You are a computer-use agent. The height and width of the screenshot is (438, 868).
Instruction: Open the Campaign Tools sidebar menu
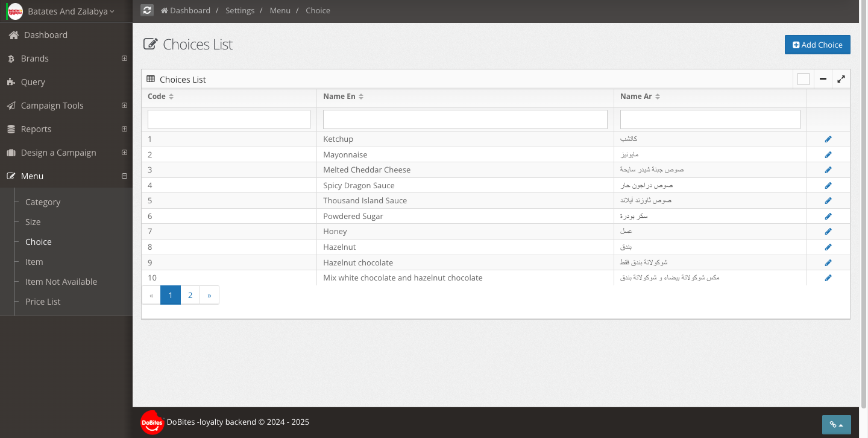(52, 106)
